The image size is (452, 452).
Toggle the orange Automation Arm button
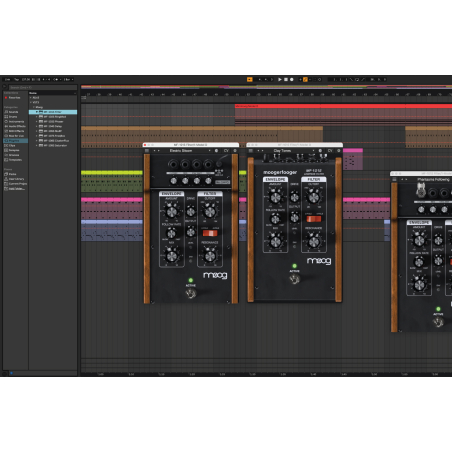click(305, 80)
